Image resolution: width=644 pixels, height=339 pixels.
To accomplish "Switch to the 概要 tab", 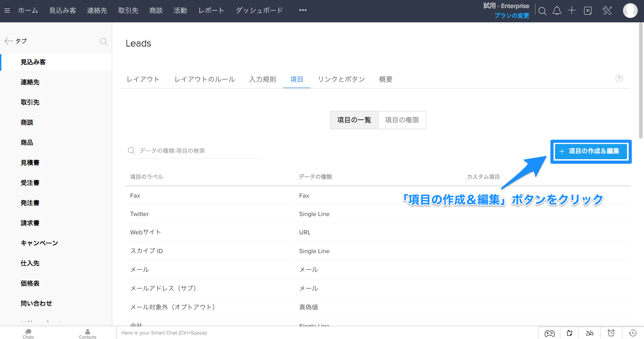I will click(386, 79).
